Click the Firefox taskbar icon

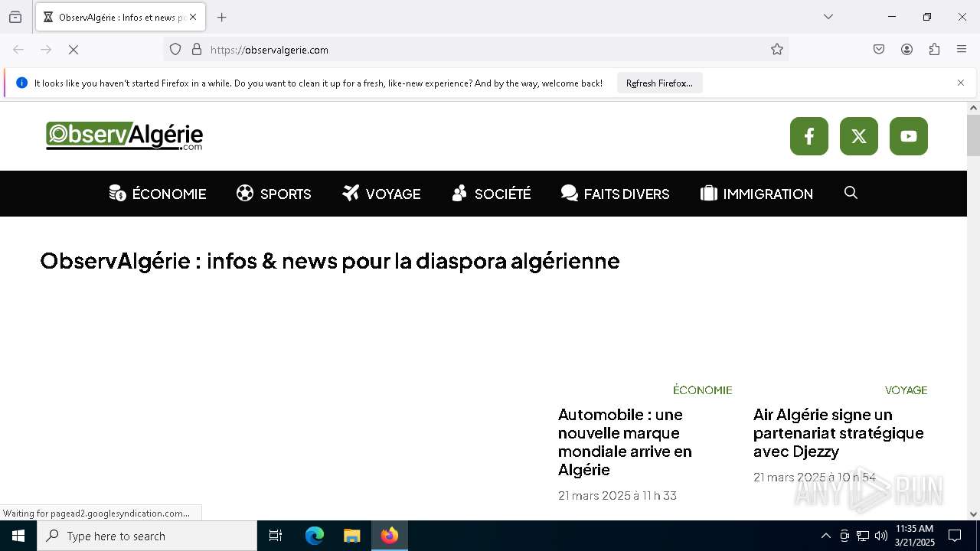point(390,536)
